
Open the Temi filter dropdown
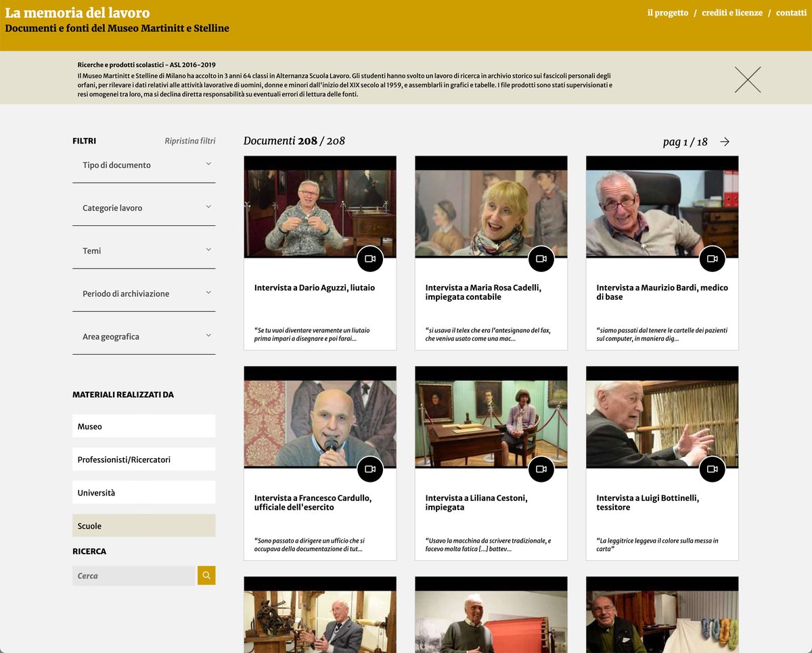[144, 251]
